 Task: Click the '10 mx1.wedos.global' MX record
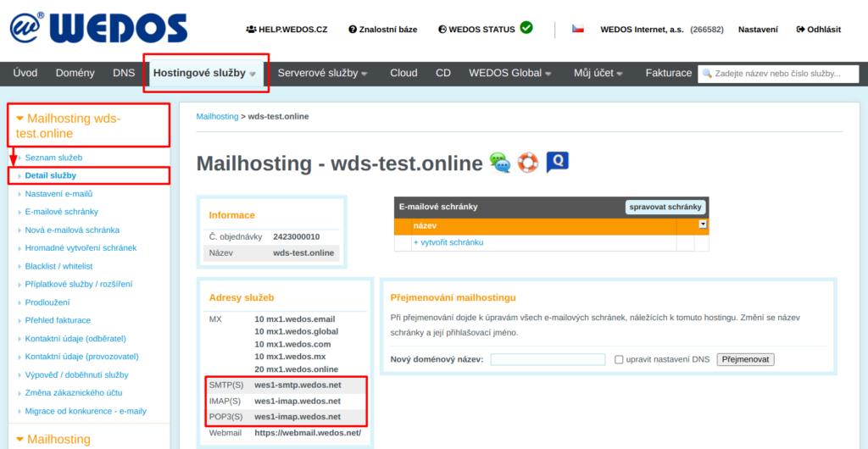[296, 332]
